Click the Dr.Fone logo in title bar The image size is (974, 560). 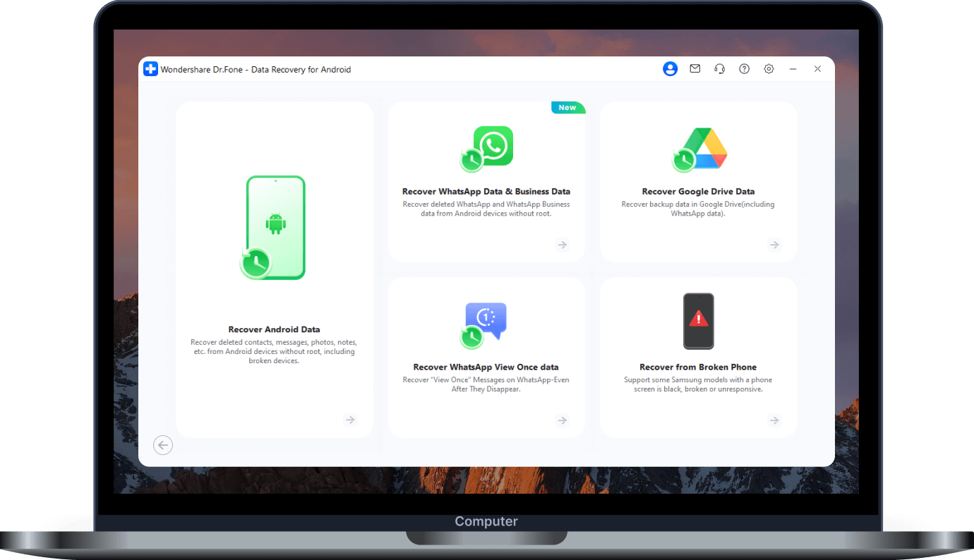coord(150,69)
